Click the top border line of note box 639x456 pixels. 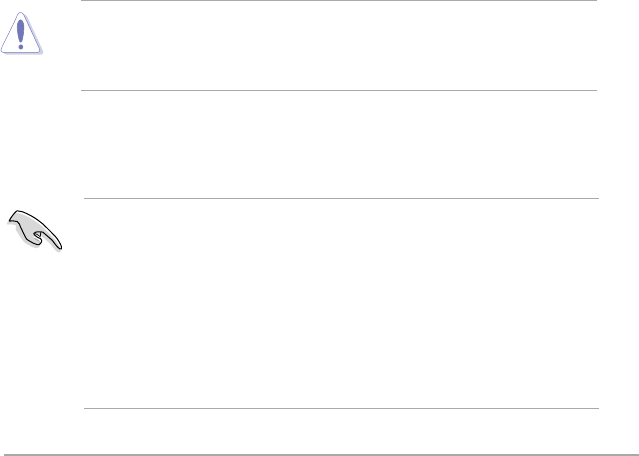[x=340, y=198]
